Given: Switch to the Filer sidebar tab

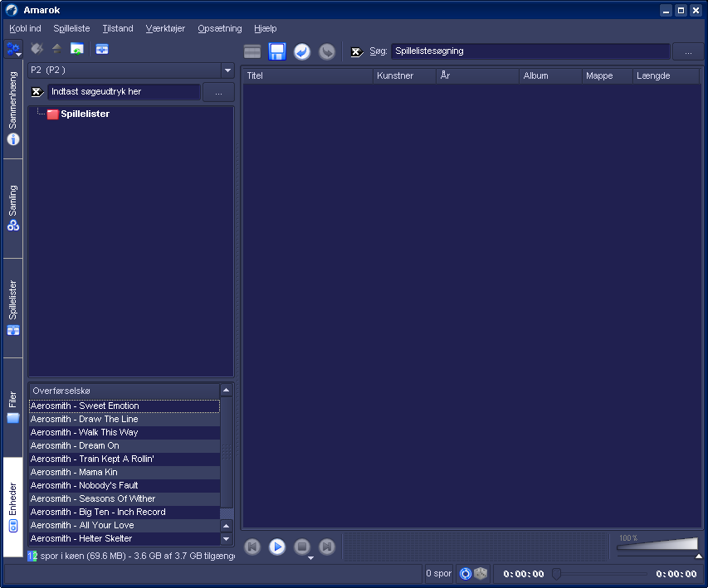Looking at the screenshot, I should 13,407.
